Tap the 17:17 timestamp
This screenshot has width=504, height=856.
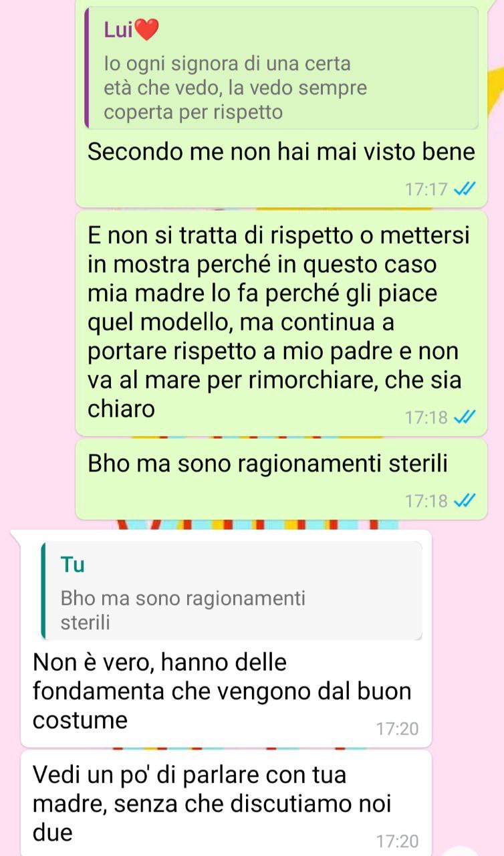[x=425, y=190]
